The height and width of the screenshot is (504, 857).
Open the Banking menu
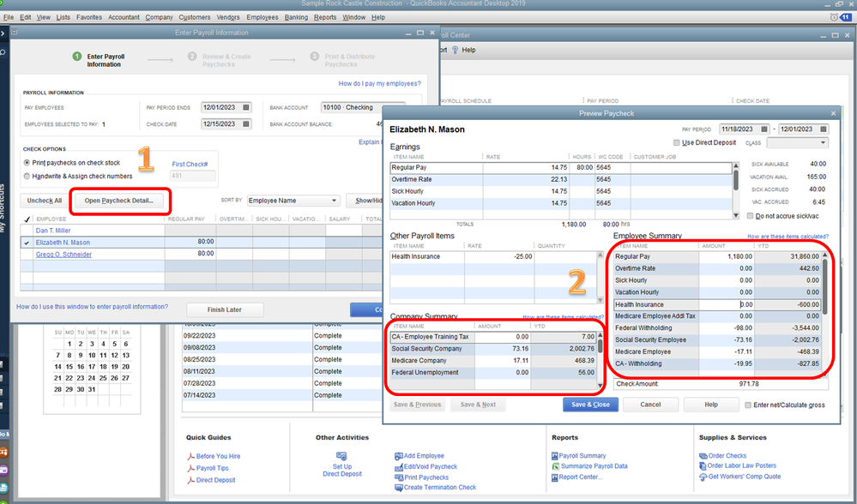coord(296,17)
